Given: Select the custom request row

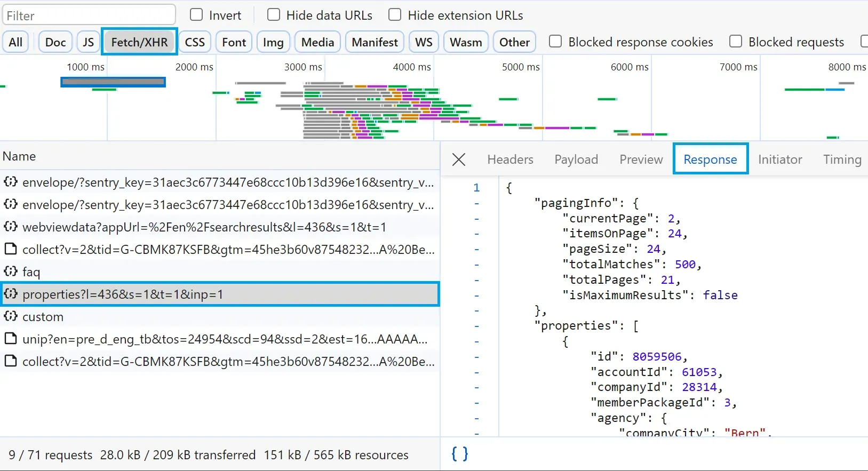Looking at the screenshot, I should 220,316.
